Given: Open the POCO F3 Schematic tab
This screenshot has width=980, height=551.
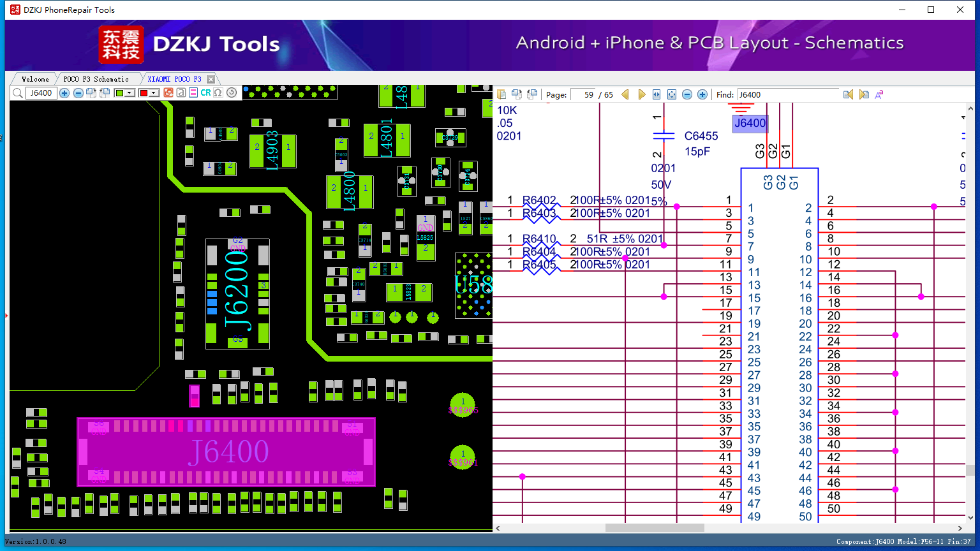Looking at the screenshot, I should pyautogui.click(x=96, y=79).
